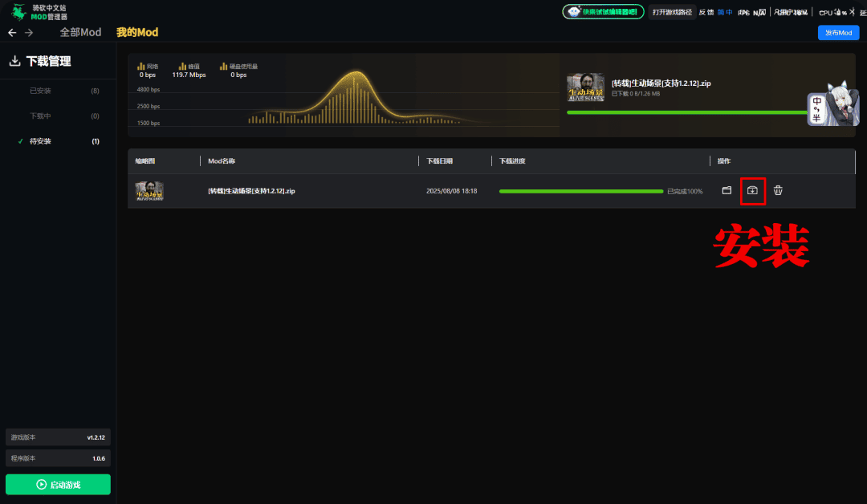867x504 pixels.
Task: Open the 反馈 feedback link
Action: pos(706,12)
